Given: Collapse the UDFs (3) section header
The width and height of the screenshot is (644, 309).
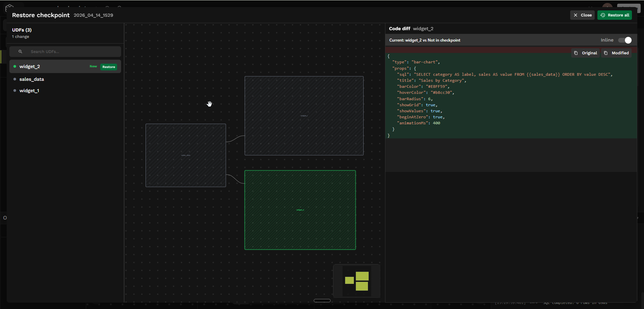Looking at the screenshot, I should [21, 30].
